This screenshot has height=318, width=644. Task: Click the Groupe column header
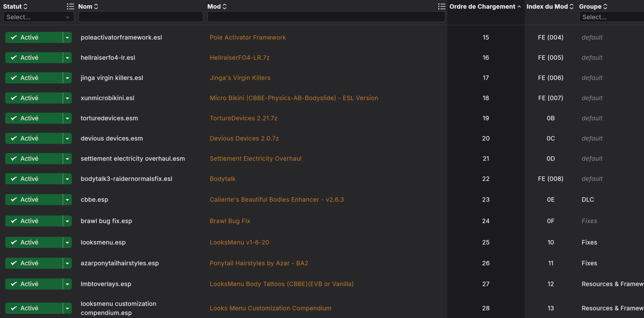[x=590, y=6]
